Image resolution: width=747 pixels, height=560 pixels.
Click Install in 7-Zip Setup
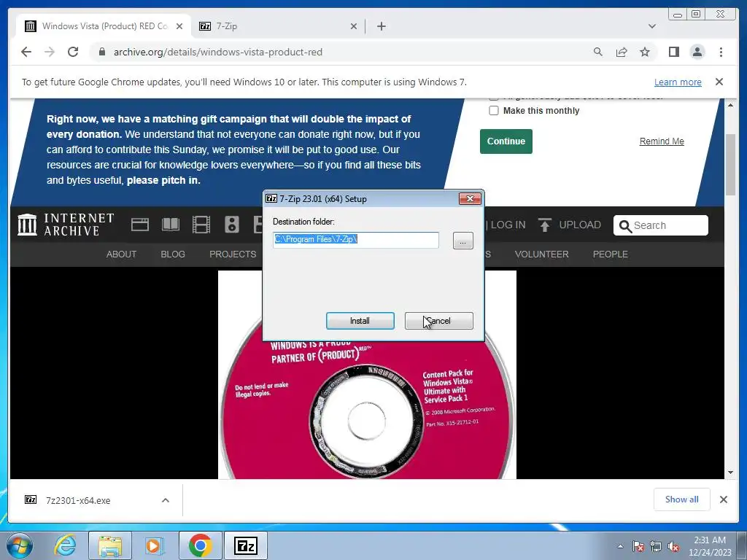[x=360, y=321]
